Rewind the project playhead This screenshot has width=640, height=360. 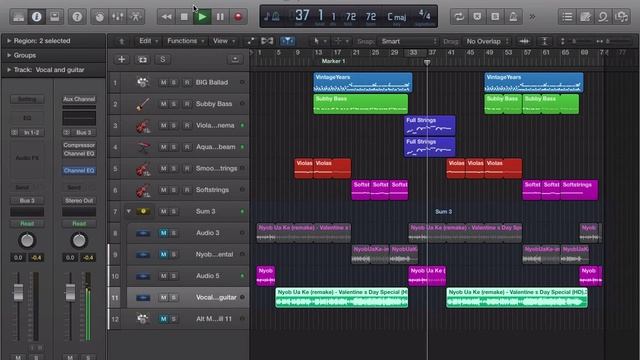tap(166, 17)
